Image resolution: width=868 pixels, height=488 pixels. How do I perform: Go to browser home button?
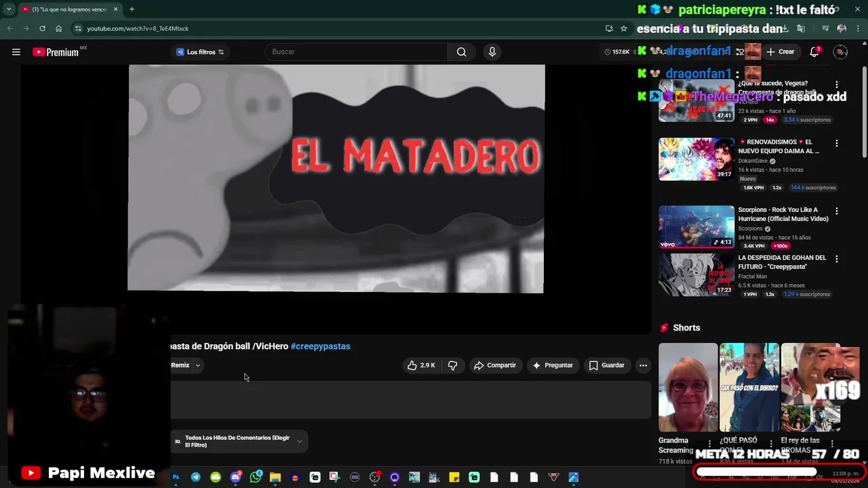[58, 28]
